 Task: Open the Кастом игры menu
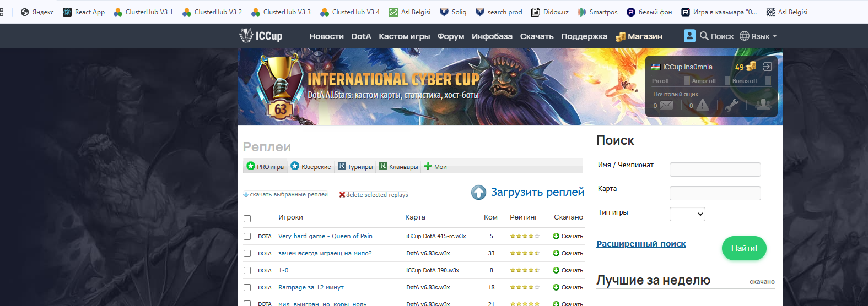[x=404, y=36]
